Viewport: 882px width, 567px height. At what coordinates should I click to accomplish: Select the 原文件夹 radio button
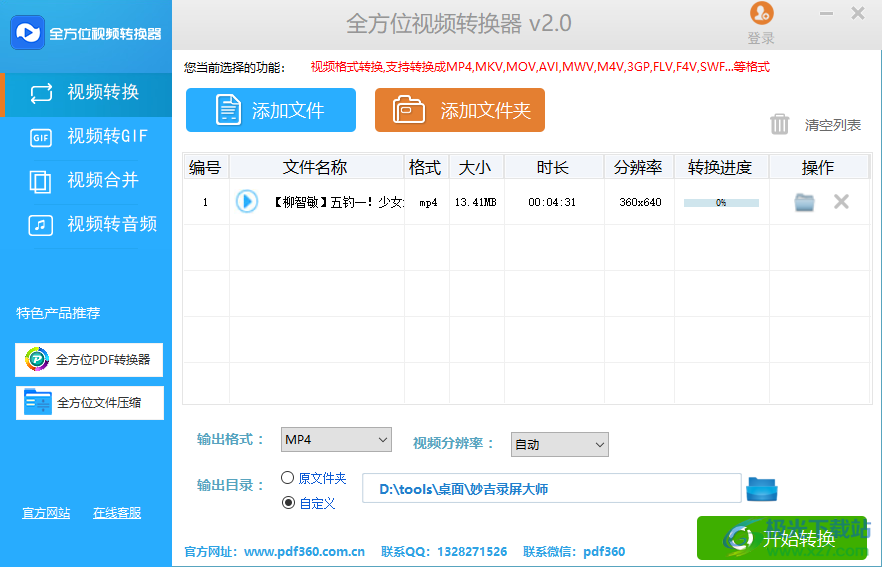point(287,478)
